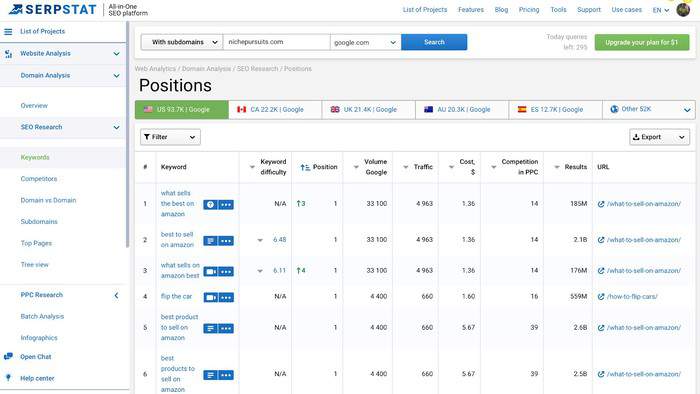
Task: Open more options for 'flip the car'
Action: [226, 297]
